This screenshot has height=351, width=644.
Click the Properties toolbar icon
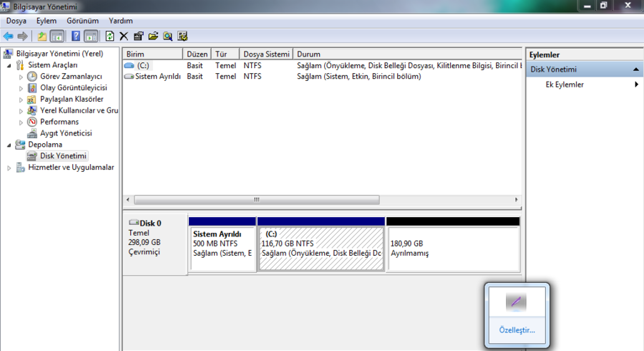pos(138,36)
